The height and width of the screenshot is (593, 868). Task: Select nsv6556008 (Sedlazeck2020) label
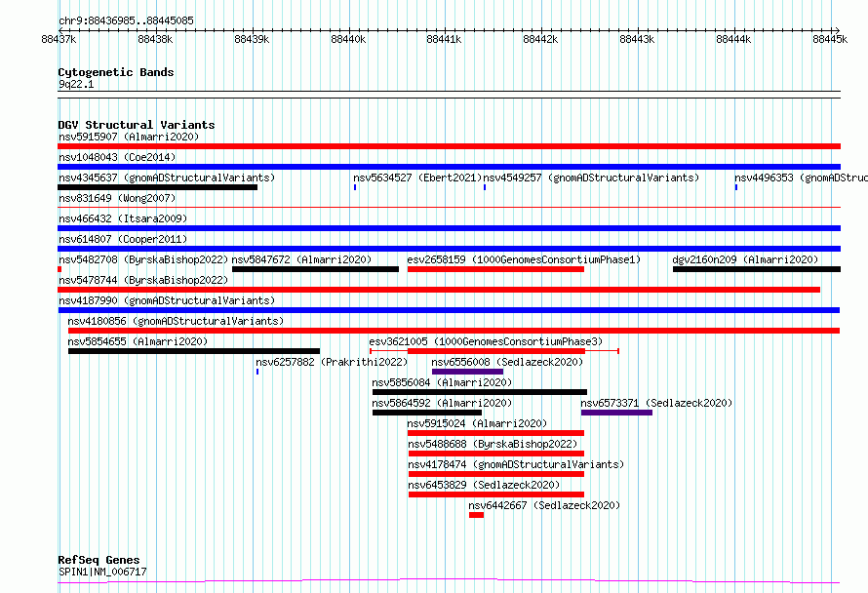507,362
